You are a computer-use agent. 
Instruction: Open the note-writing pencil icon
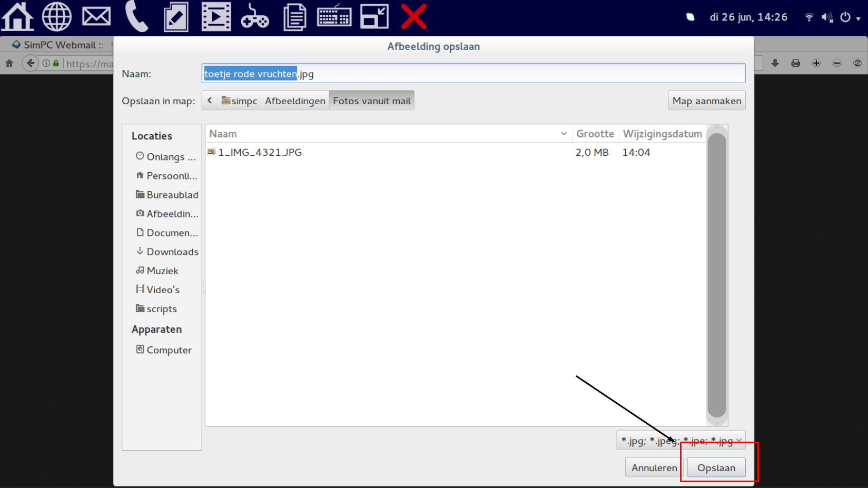[x=176, y=16]
